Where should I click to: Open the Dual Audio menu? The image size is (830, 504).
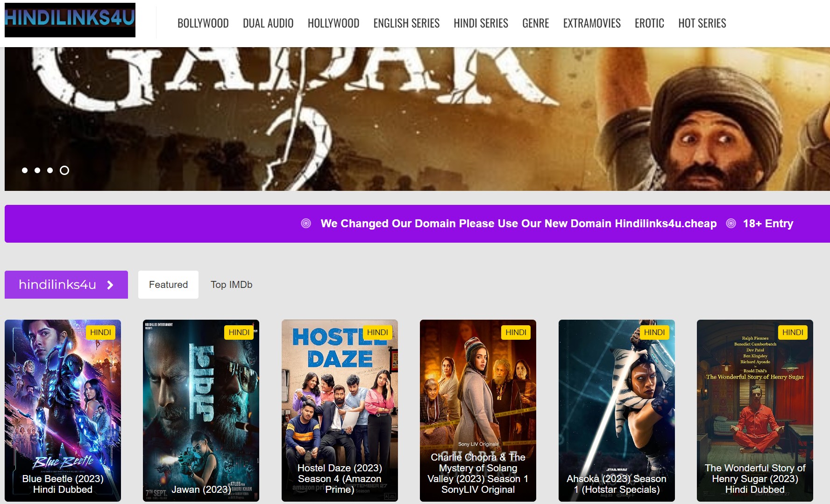[x=268, y=23]
